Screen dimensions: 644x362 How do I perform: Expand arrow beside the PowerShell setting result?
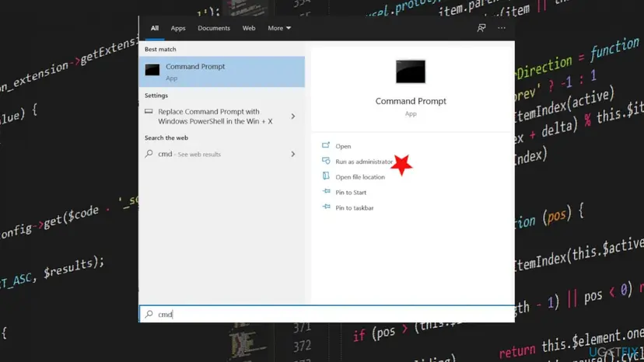click(x=293, y=117)
